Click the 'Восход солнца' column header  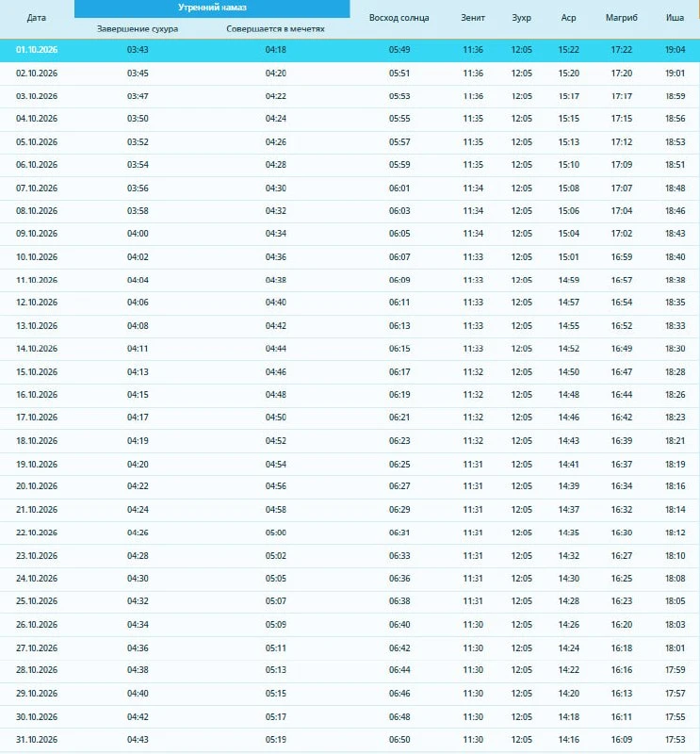click(399, 18)
